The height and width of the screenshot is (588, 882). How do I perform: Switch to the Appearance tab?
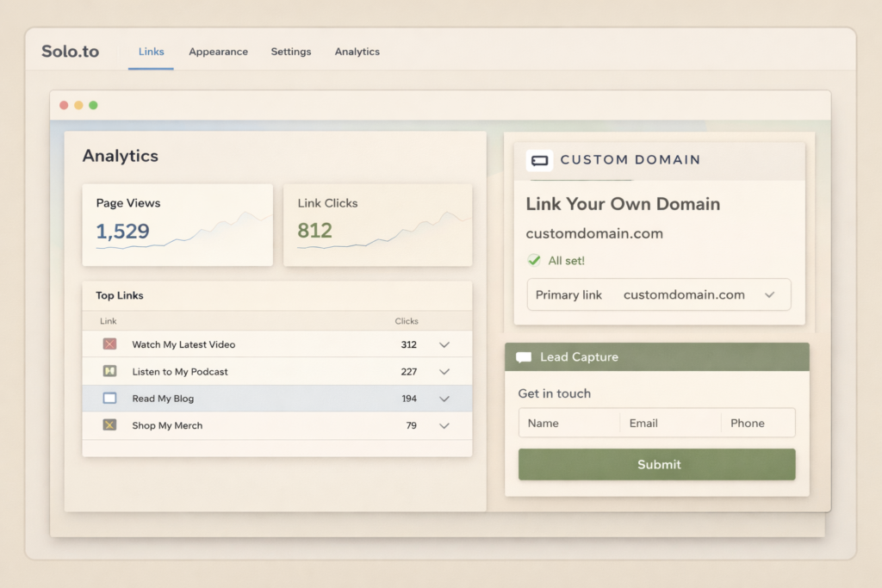(218, 52)
